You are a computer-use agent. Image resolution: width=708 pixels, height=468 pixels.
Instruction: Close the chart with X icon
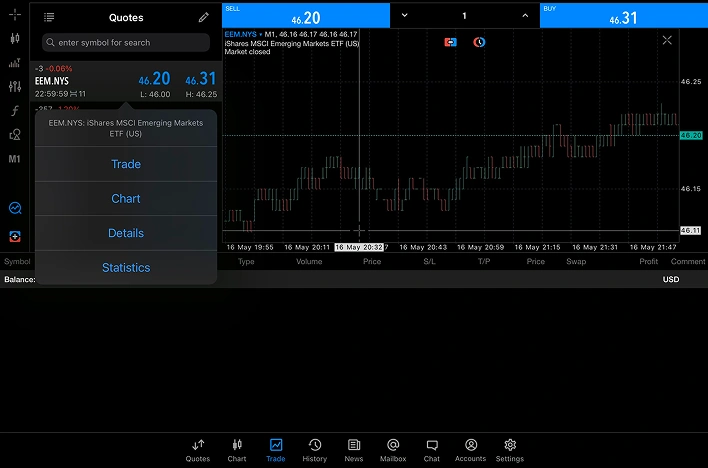(x=667, y=40)
